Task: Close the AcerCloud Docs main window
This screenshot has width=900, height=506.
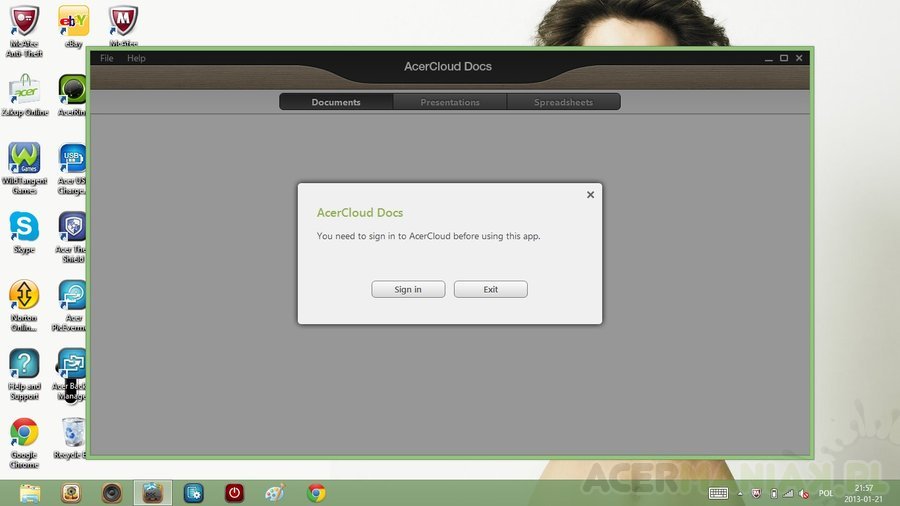Action: coord(799,58)
